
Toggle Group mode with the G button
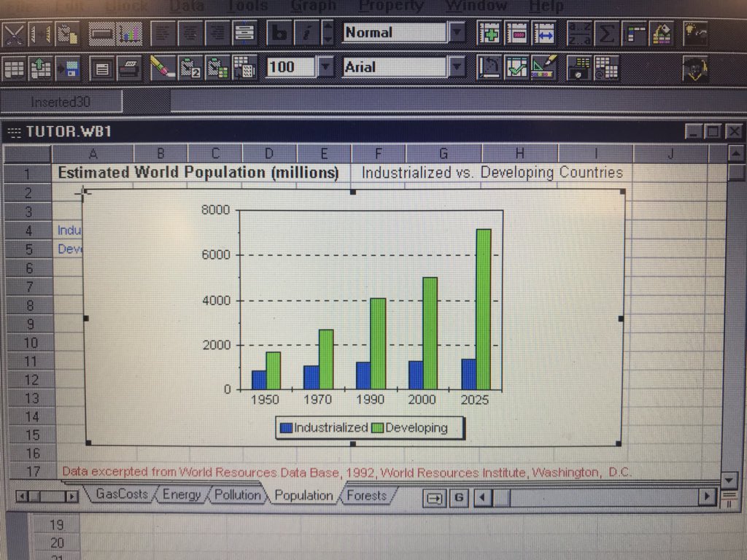coord(458,497)
